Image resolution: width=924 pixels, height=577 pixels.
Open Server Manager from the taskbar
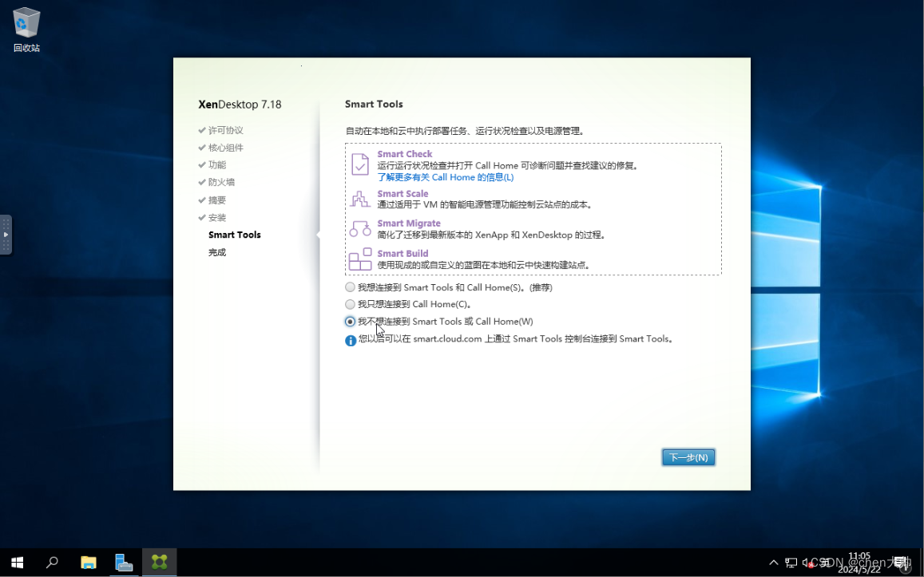click(124, 563)
